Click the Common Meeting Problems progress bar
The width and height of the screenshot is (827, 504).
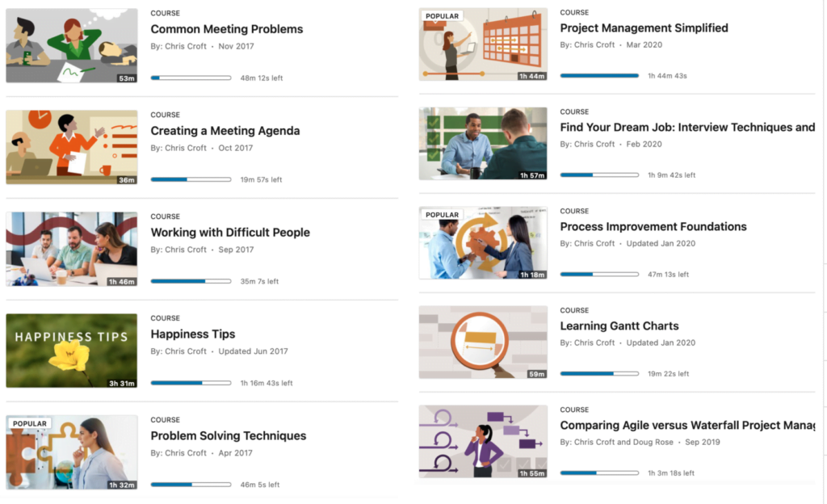coord(191,78)
